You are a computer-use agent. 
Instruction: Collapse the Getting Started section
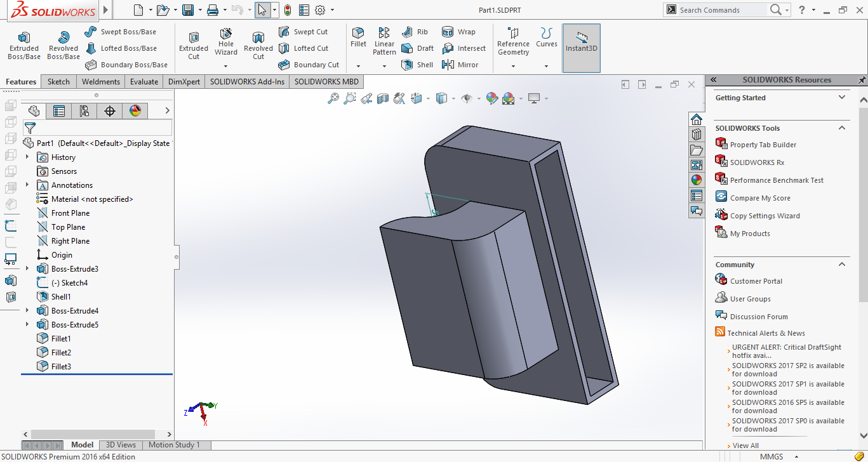[x=842, y=98]
